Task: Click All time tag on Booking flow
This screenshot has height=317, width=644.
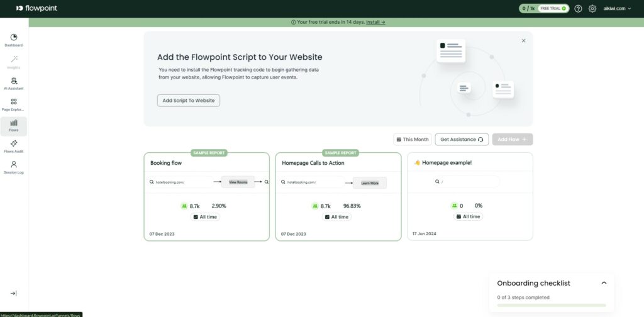Action: click(x=206, y=217)
